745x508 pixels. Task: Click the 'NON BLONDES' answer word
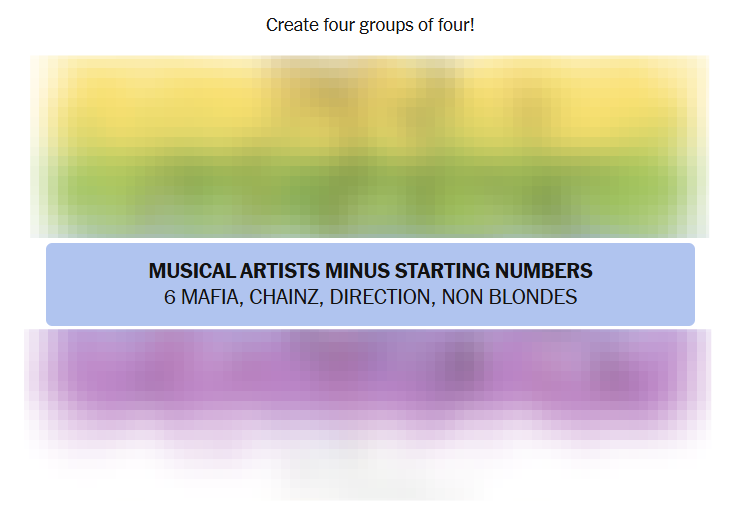pos(510,298)
